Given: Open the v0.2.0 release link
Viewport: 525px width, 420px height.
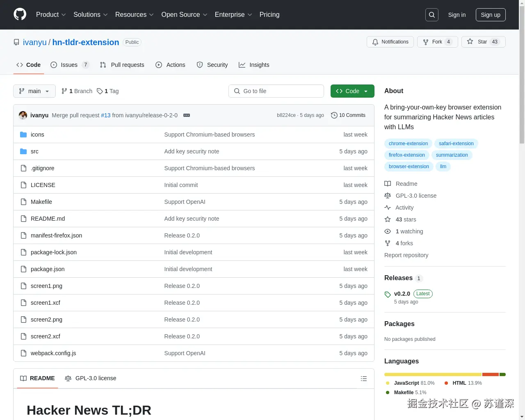Looking at the screenshot, I should [402, 294].
